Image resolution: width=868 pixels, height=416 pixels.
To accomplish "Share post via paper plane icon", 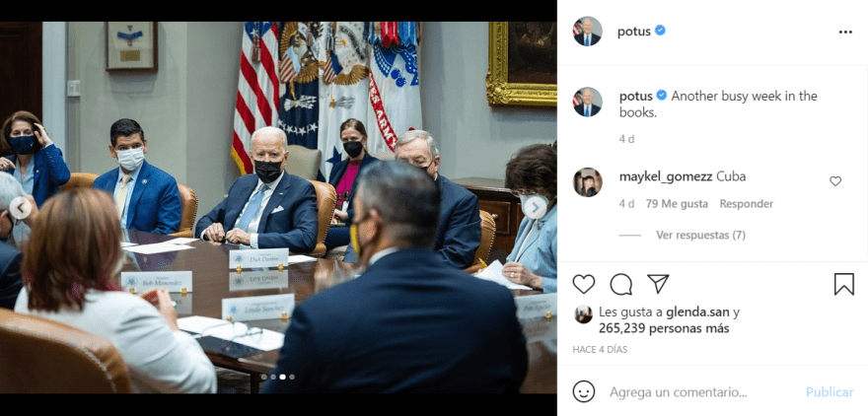I will (x=658, y=284).
